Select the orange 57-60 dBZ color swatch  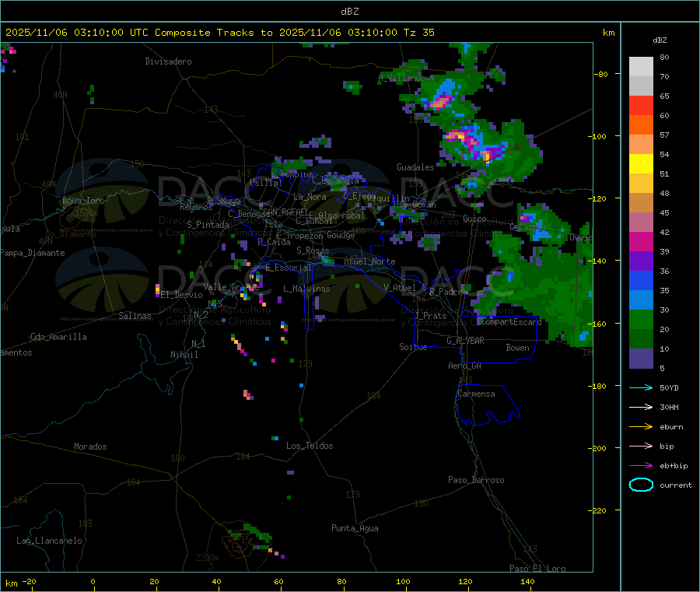tap(641, 125)
